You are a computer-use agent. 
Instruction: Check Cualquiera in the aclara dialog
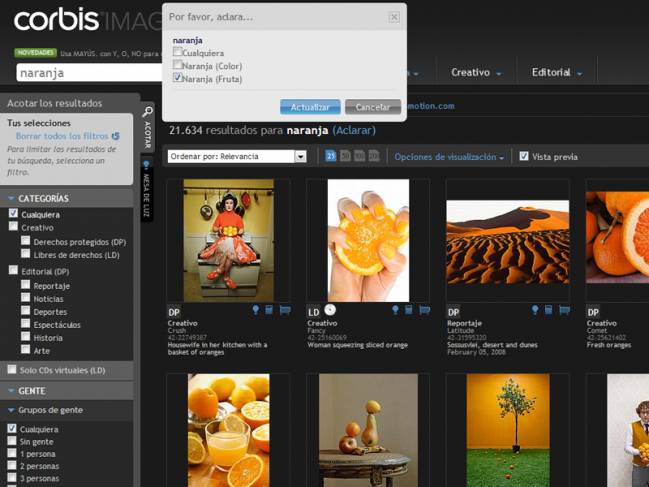click(x=178, y=52)
